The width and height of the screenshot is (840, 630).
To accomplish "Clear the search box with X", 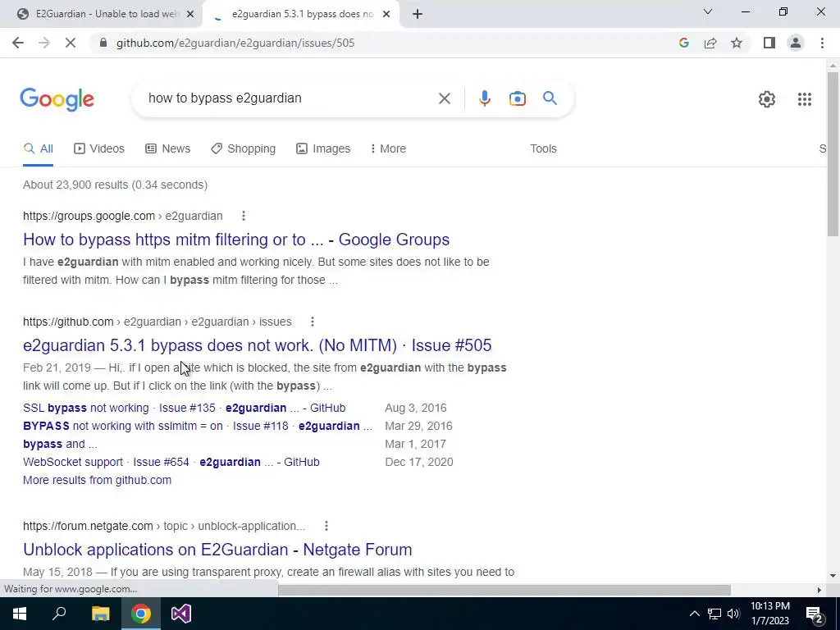I will point(444,98).
